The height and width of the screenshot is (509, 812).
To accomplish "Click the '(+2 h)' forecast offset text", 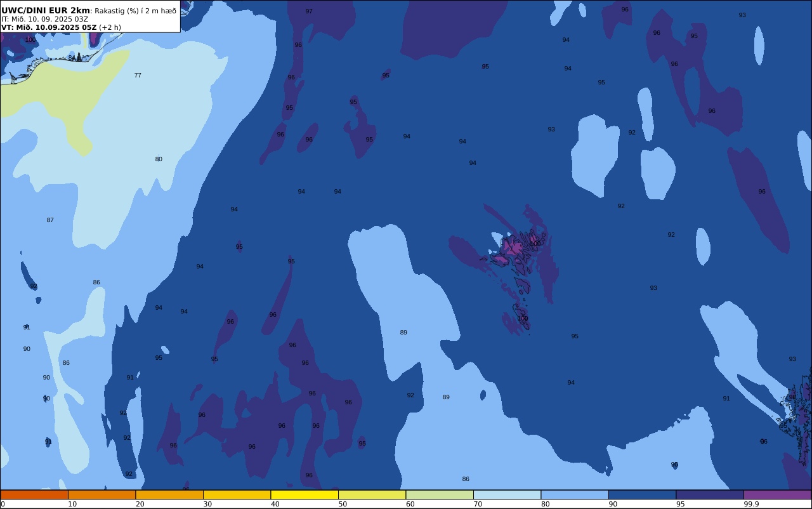I will [x=110, y=27].
